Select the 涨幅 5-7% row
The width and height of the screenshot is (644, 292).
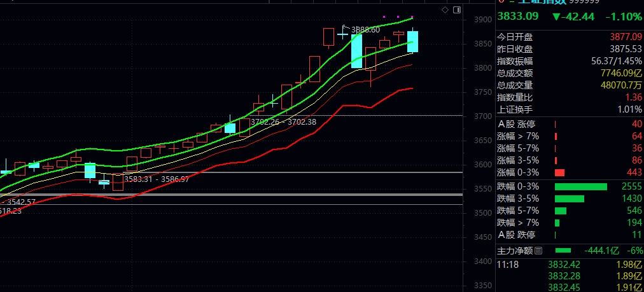[x=570, y=148]
